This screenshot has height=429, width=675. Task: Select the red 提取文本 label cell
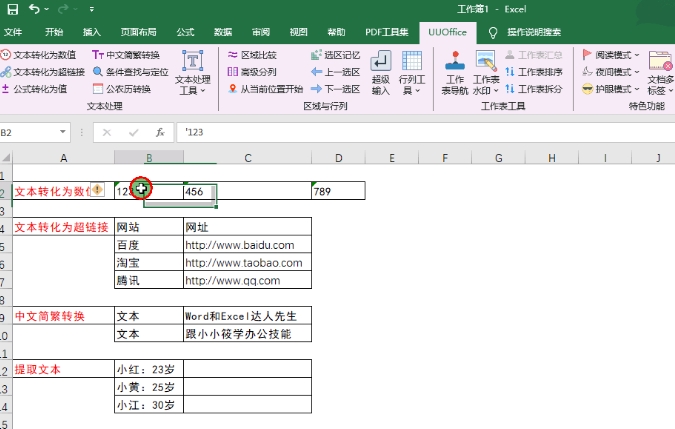click(x=63, y=369)
